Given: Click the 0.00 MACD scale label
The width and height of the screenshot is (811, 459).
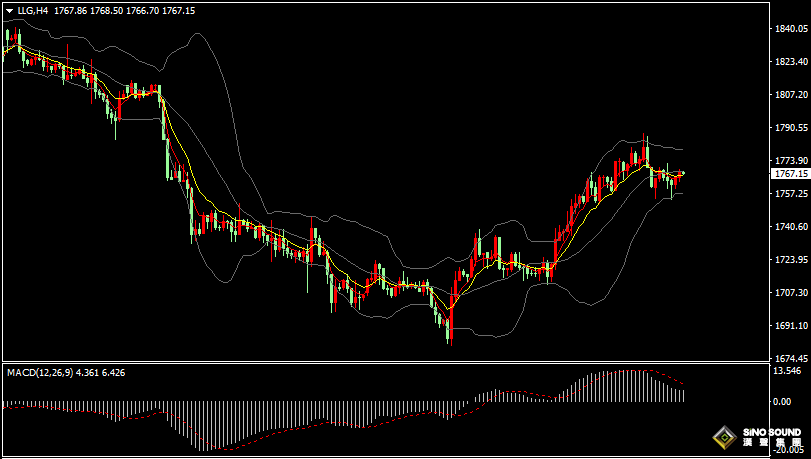Looking at the screenshot, I should (x=783, y=401).
